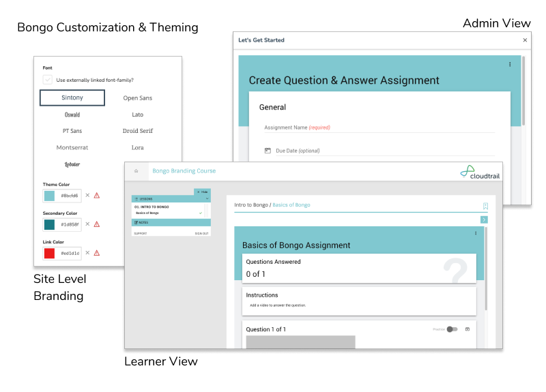Select the Lora font
The image size is (546, 392).
[x=138, y=147]
